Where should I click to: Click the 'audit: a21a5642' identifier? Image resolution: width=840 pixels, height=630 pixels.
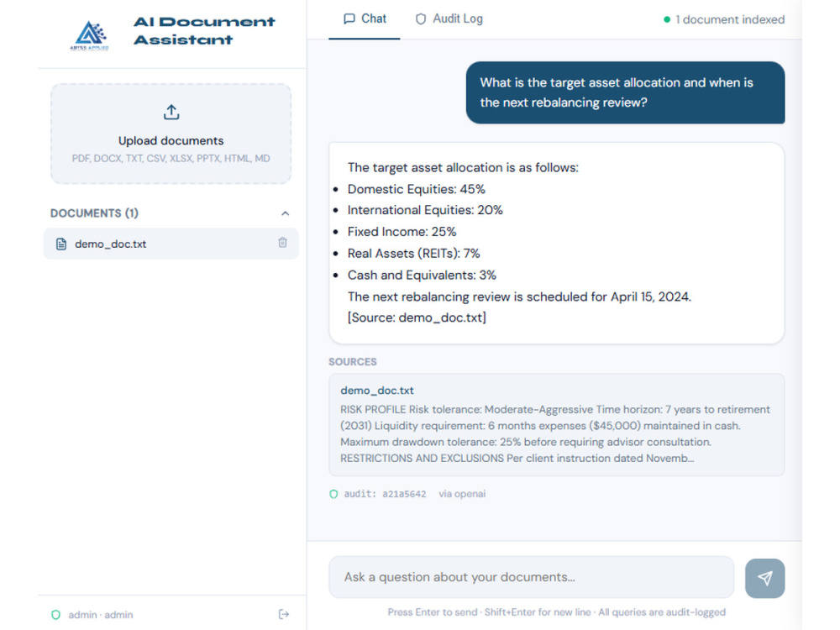click(385, 494)
